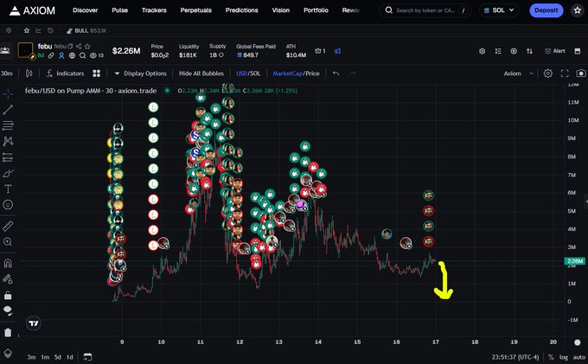This screenshot has width=588, height=364.
Task: Open the Portfolio tab
Action: coord(316,10)
